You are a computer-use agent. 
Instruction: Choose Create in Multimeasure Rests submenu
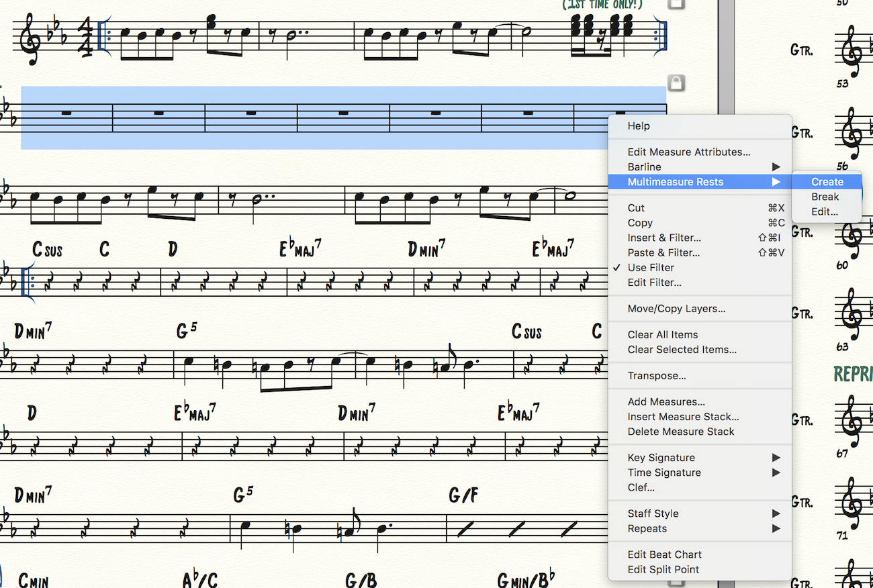point(827,182)
